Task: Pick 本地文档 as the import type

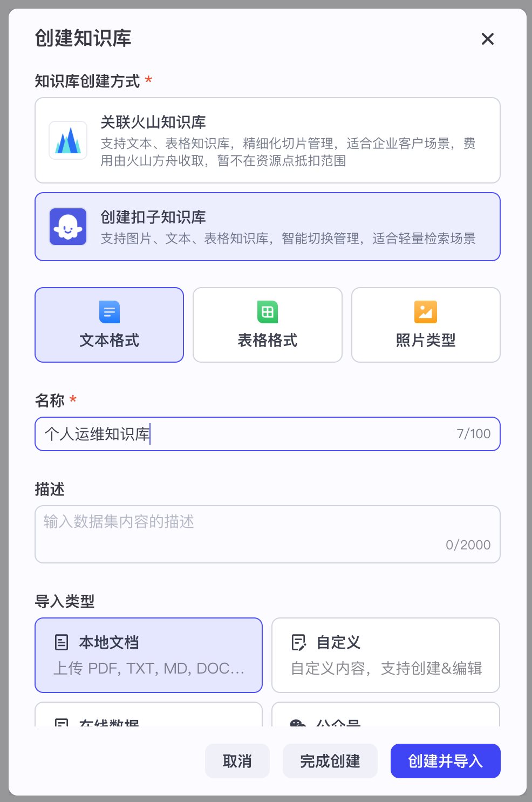Action: [148, 655]
